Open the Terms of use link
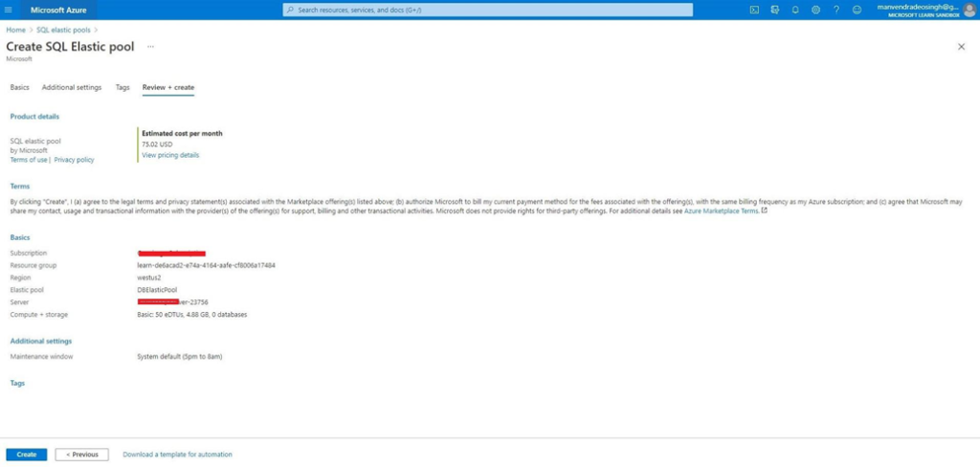 click(x=29, y=160)
